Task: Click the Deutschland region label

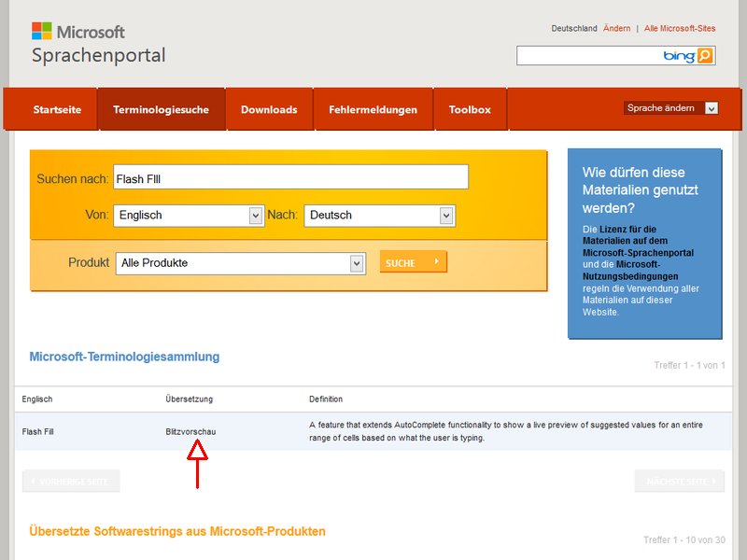Action: tap(574, 29)
